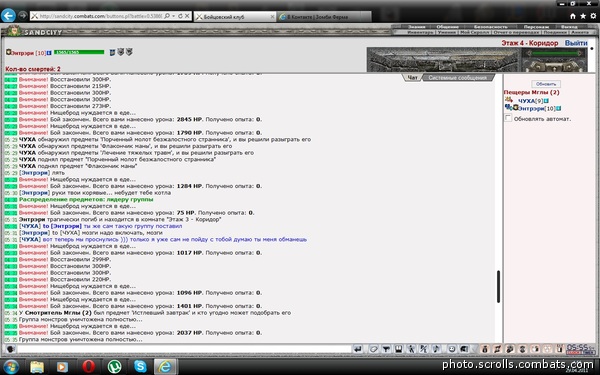
Task: Click the funnel filter icon in chat toolbar
Action: click(x=386, y=349)
